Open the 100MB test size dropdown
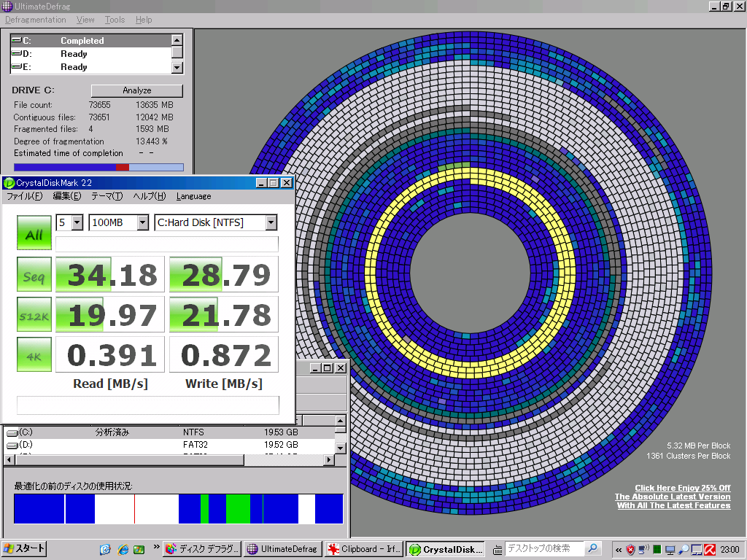The width and height of the screenshot is (747, 560). (142, 222)
